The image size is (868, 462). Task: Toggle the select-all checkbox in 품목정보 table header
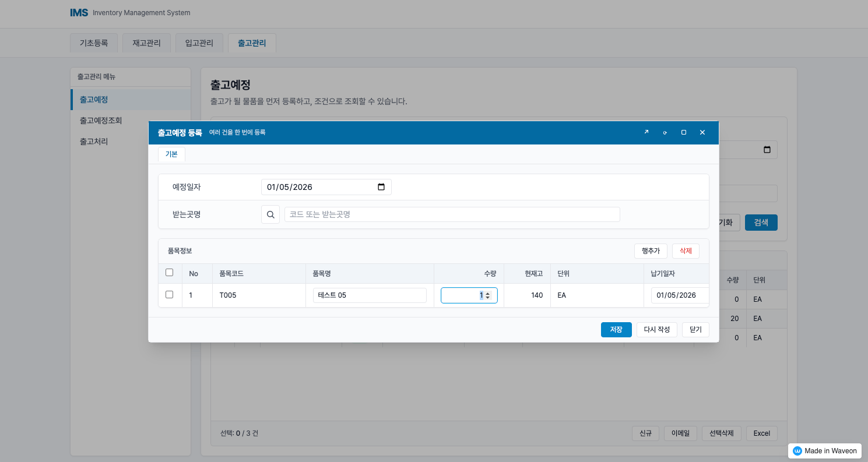click(169, 272)
